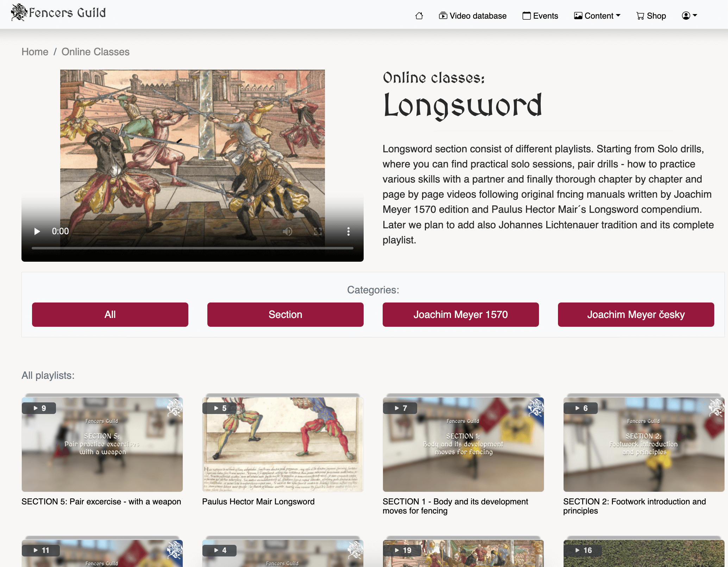This screenshot has height=567, width=728.
Task: Mute the video with speaker icon
Action: click(x=287, y=231)
